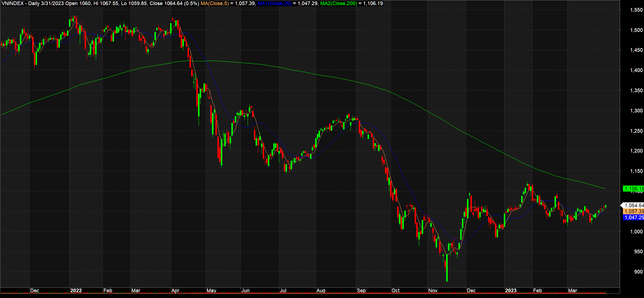Select the blue MA1(Close,20) legend label

click(274, 3)
